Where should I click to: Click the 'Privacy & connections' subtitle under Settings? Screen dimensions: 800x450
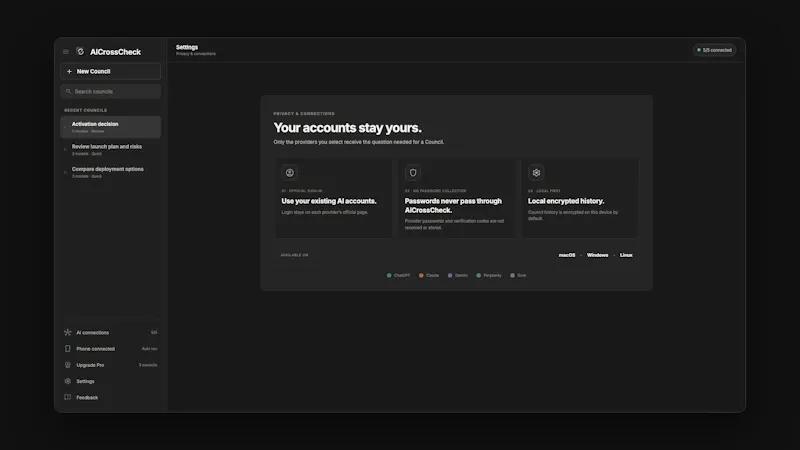[x=196, y=54]
